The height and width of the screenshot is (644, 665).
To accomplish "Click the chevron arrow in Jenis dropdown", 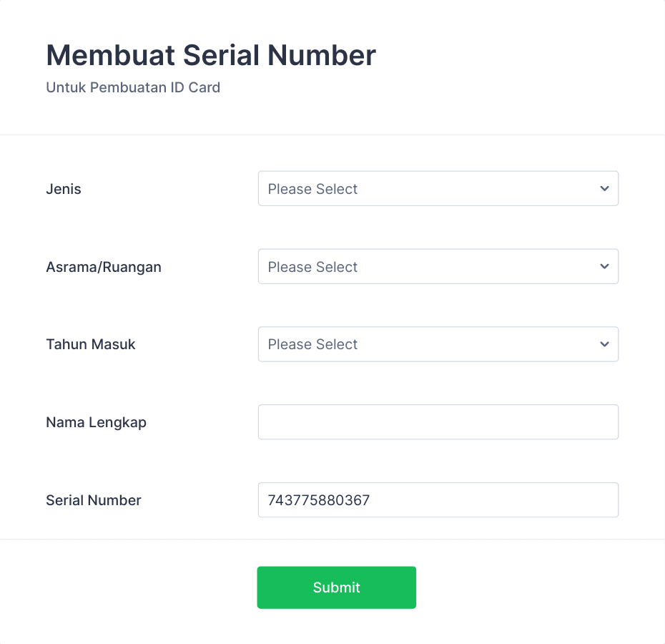I will pyautogui.click(x=604, y=188).
